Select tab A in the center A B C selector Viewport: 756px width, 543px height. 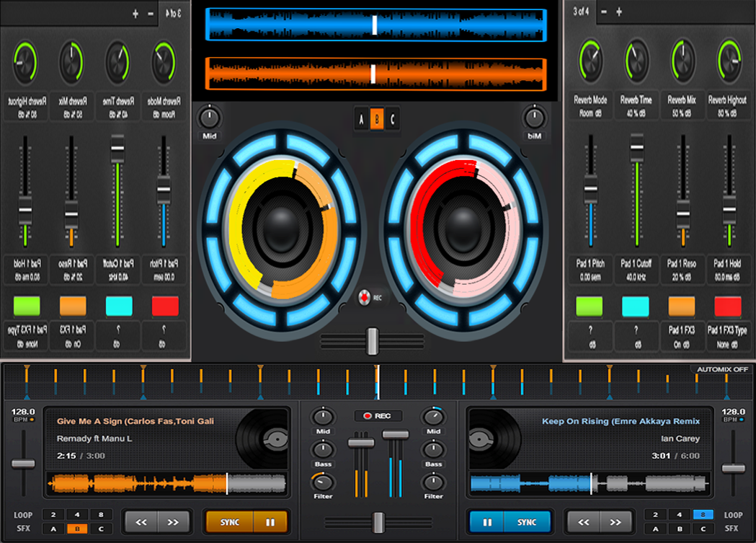tap(361, 119)
